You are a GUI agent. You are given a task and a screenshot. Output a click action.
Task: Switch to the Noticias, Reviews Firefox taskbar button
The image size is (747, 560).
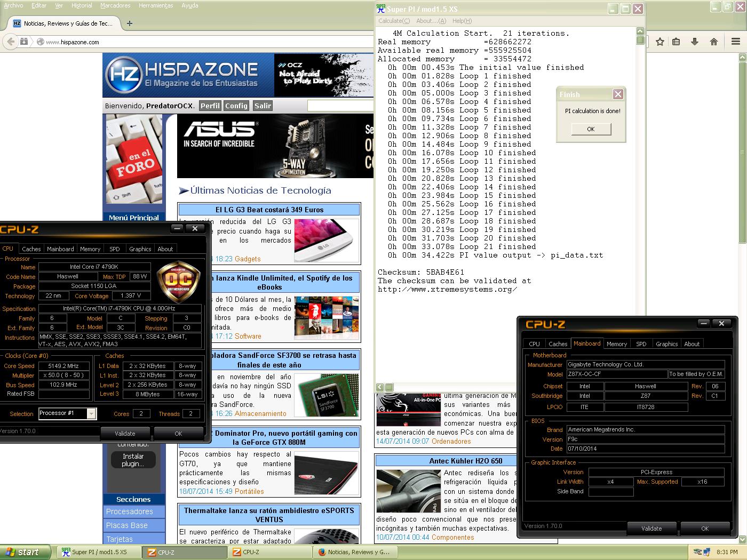click(x=355, y=552)
